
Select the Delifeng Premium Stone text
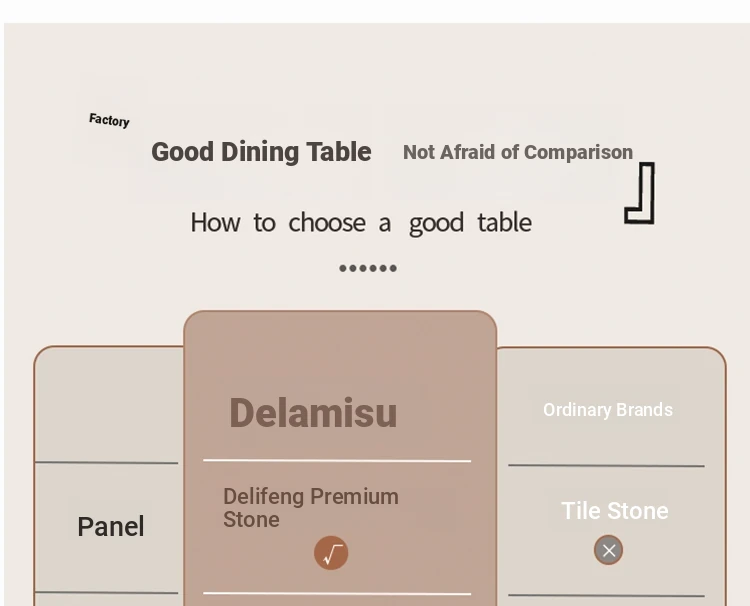[x=310, y=508]
